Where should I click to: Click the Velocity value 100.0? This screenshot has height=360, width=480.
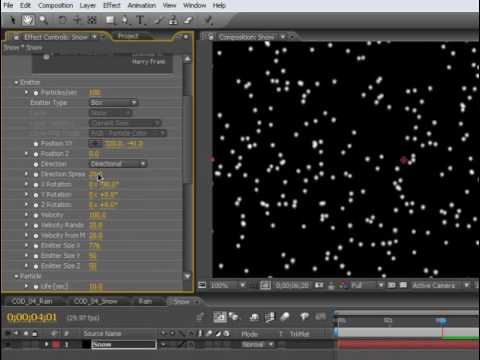click(x=97, y=215)
